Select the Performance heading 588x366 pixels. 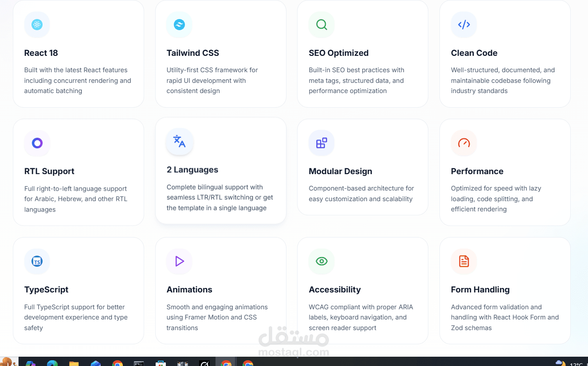pyautogui.click(x=477, y=171)
